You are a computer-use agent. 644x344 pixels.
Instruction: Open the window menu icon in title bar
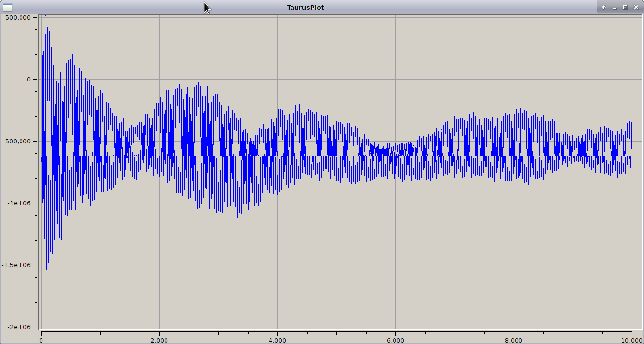click(8, 7)
